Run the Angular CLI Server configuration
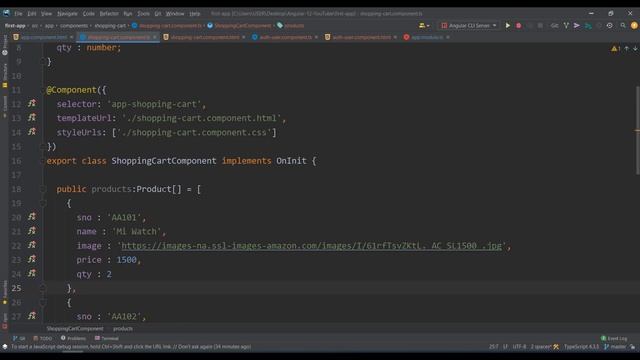 pyautogui.click(x=508, y=25)
